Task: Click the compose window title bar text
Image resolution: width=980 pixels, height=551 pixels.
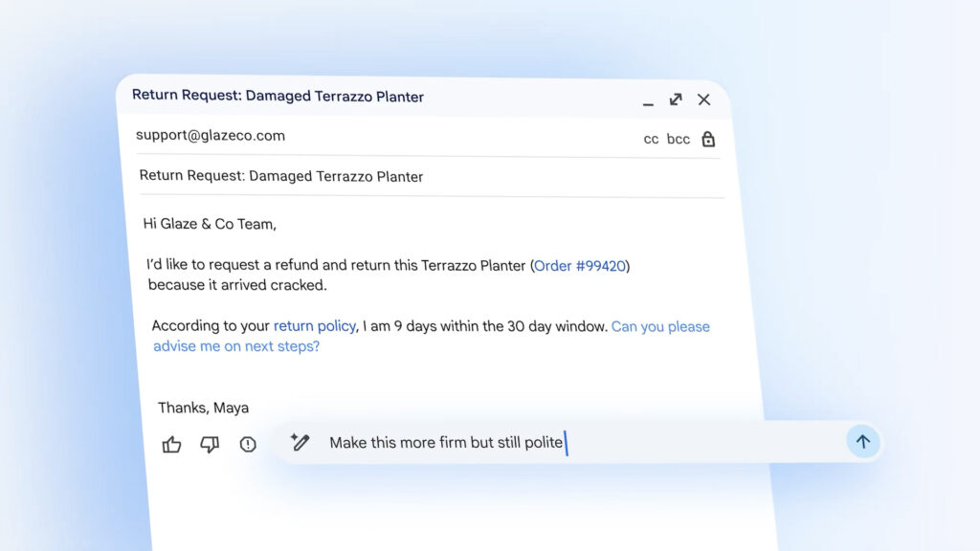Action: pyautogui.click(x=278, y=96)
